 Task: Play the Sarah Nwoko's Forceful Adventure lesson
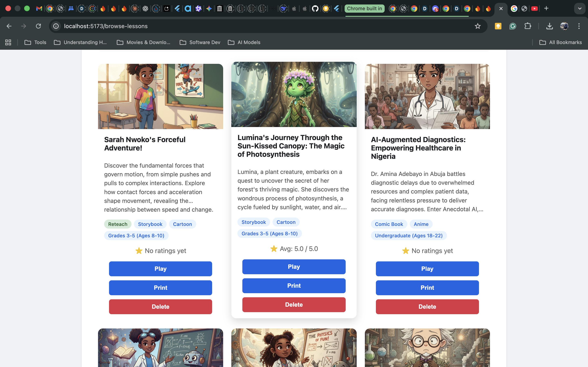point(160,269)
